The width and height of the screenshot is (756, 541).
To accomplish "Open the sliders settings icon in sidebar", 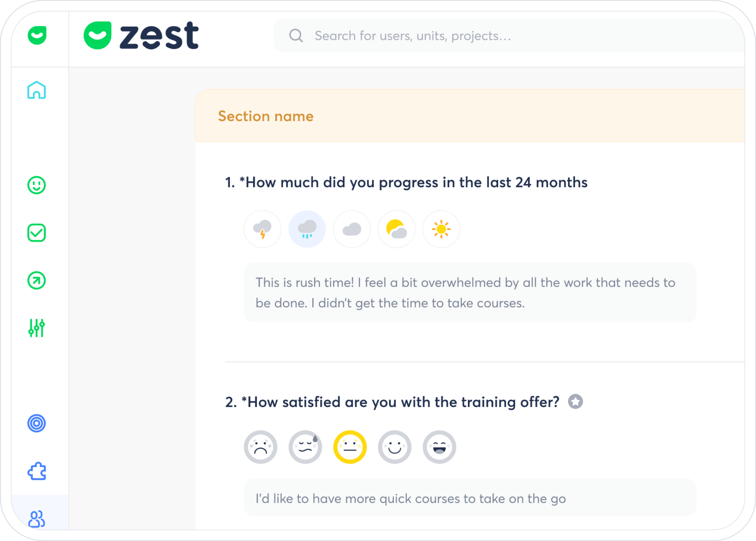I will pos(37,328).
